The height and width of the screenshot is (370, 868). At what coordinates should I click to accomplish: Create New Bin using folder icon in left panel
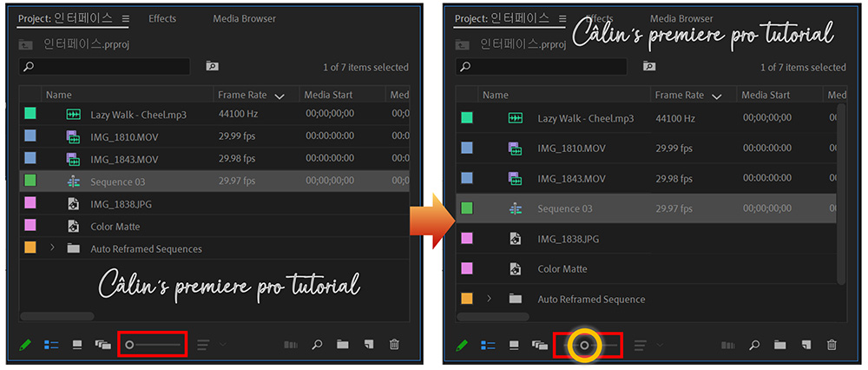click(343, 345)
